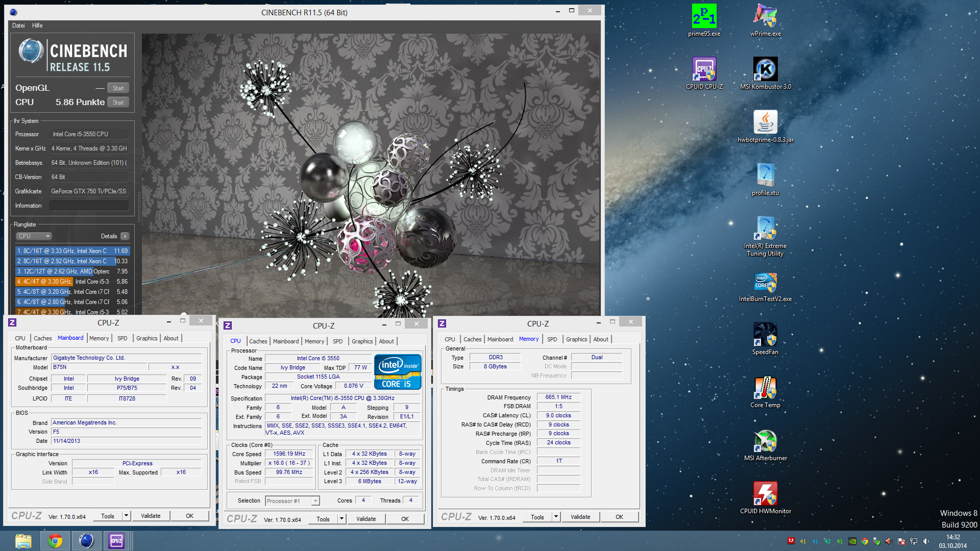980x551 pixels.
Task: Open Tools dropdown arrow in Mainboard CPU-Z window
Action: point(126,516)
